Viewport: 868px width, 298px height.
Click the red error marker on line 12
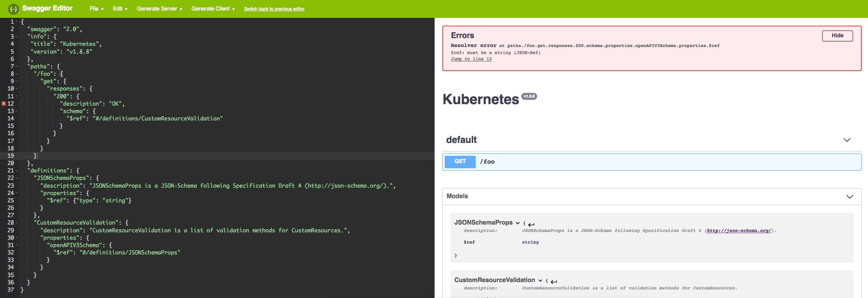(x=3, y=104)
